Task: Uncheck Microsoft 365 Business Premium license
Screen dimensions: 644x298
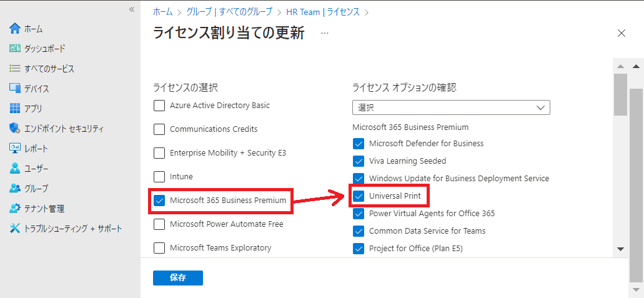Action: point(159,201)
